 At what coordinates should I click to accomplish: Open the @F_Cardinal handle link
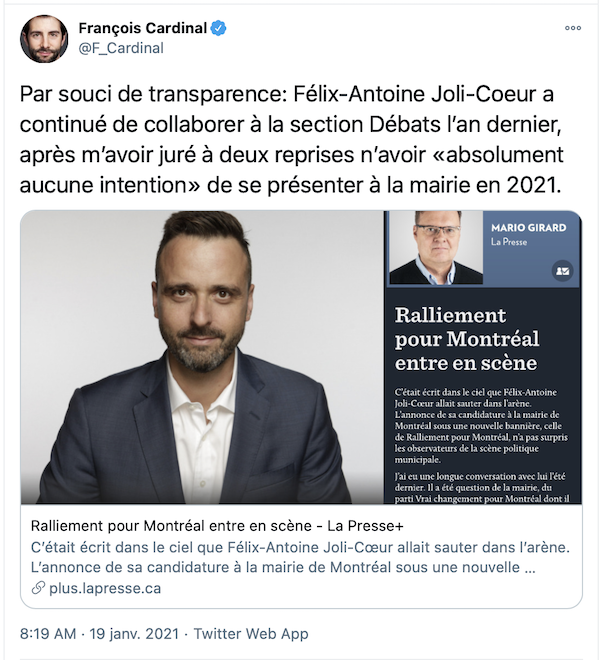click(x=121, y=48)
